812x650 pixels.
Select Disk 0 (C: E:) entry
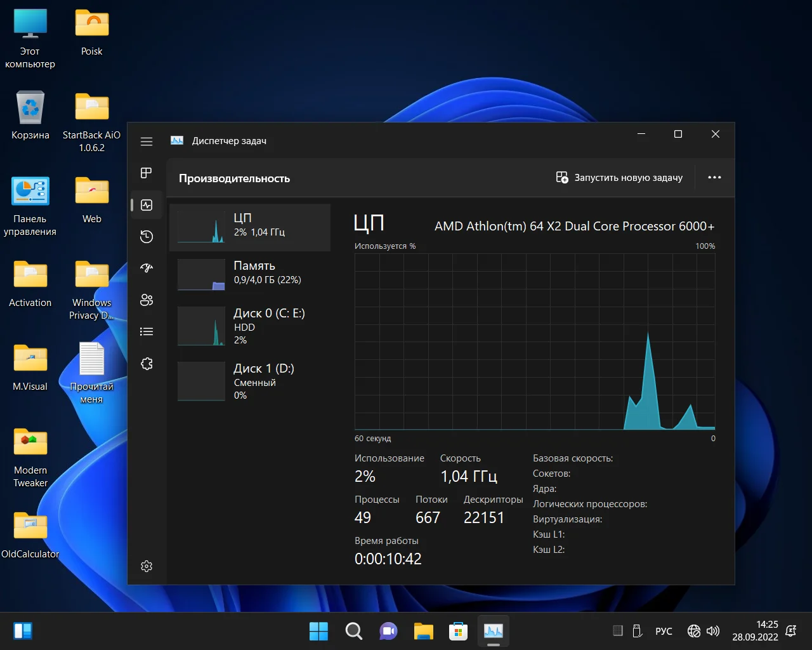click(x=250, y=326)
